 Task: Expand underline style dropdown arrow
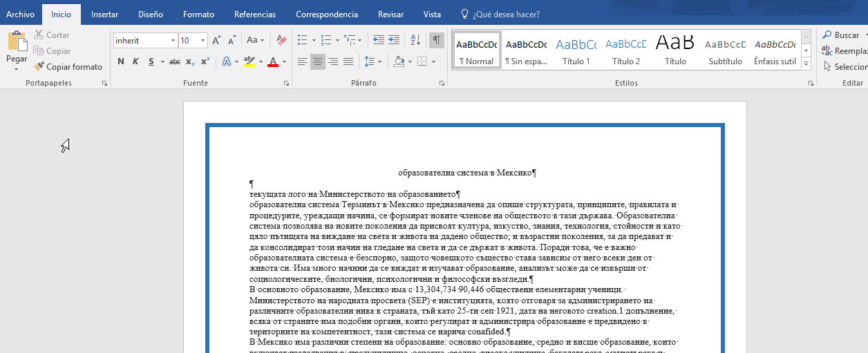[162, 61]
